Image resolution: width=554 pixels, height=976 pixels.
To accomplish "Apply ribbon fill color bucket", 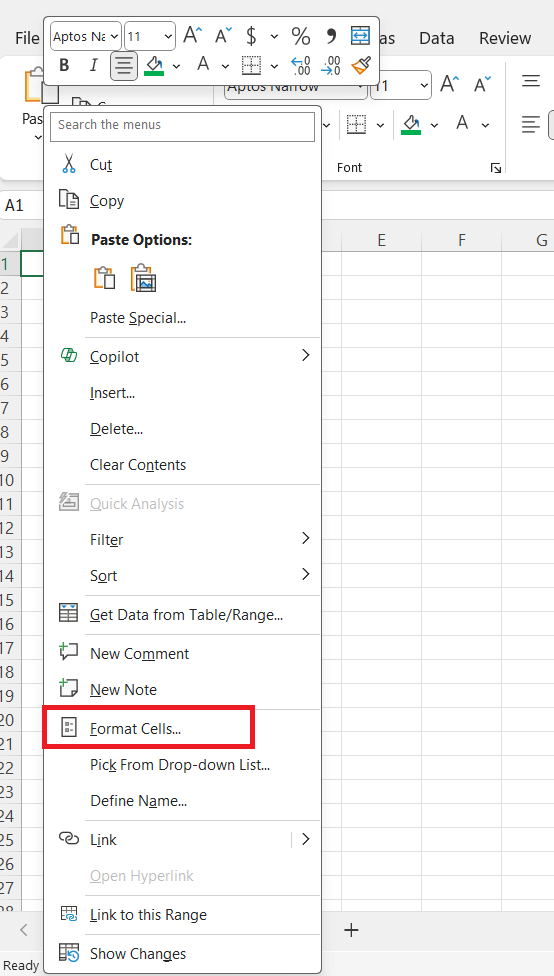I will (411, 124).
